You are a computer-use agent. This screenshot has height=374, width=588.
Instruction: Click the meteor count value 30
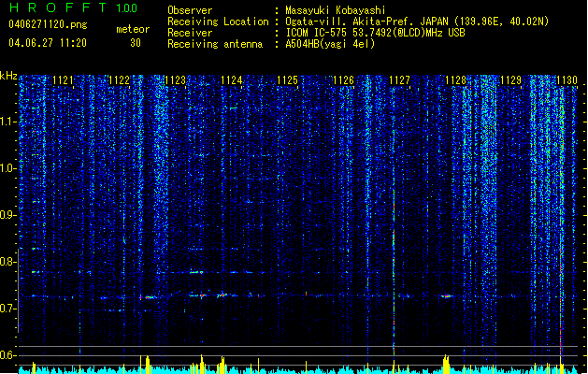136,43
